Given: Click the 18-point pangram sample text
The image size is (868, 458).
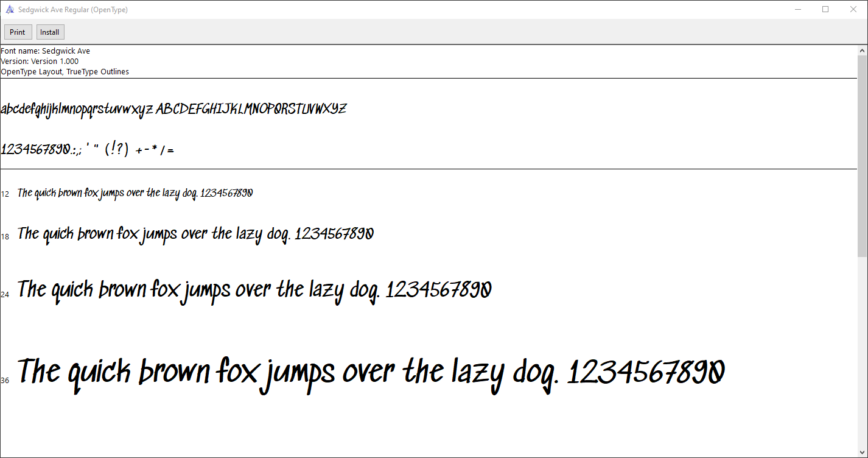Looking at the screenshot, I should (x=195, y=234).
